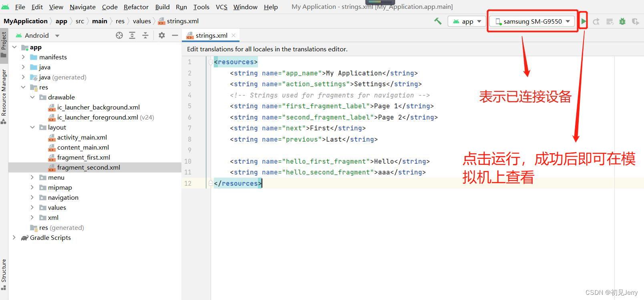
Task: Open the Android project view dropdown
Action: click(38, 35)
